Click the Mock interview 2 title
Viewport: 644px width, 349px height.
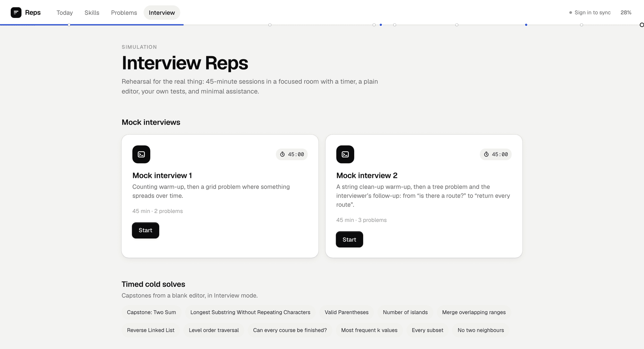(367, 175)
